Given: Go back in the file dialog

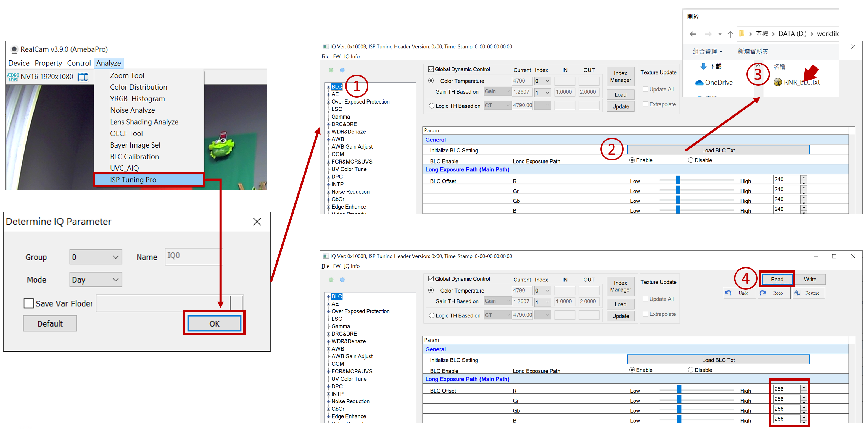Looking at the screenshot, I should pyautogui.click(x=693, y=34).
